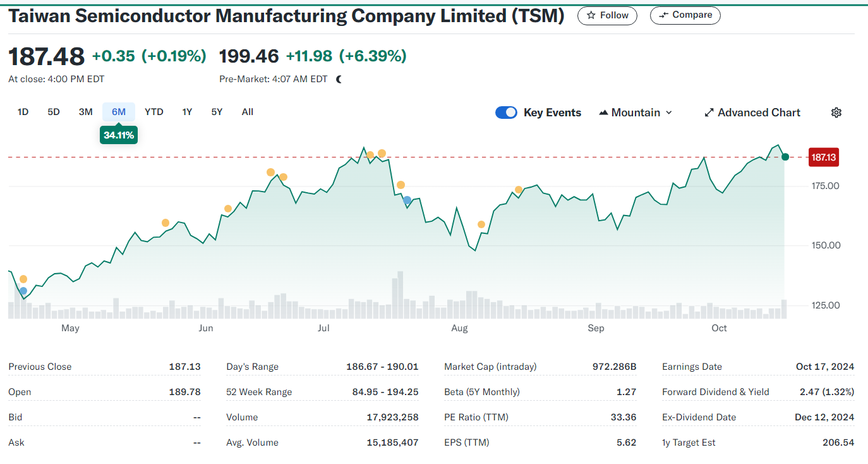Click the 187.13 previous close price label
This screenshot has height=464, width=868.
(824, 157)
